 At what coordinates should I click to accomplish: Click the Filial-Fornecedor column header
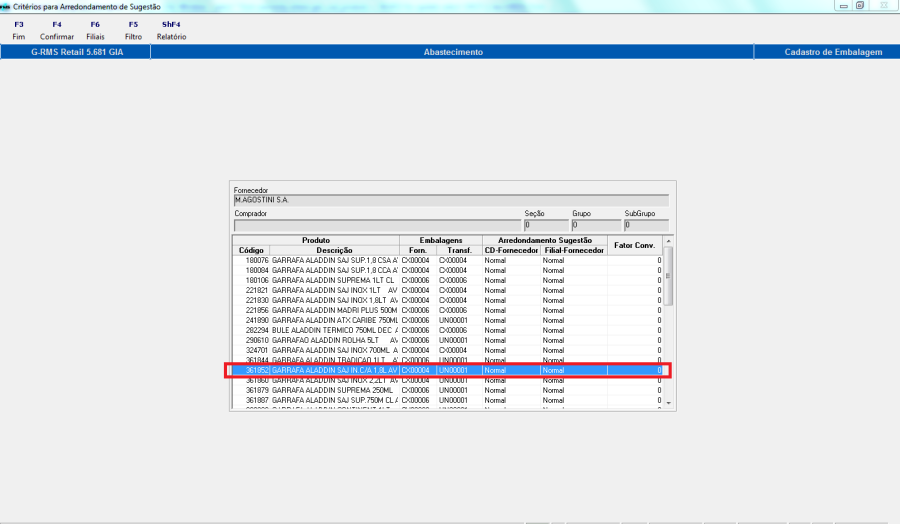coord(574,250)
